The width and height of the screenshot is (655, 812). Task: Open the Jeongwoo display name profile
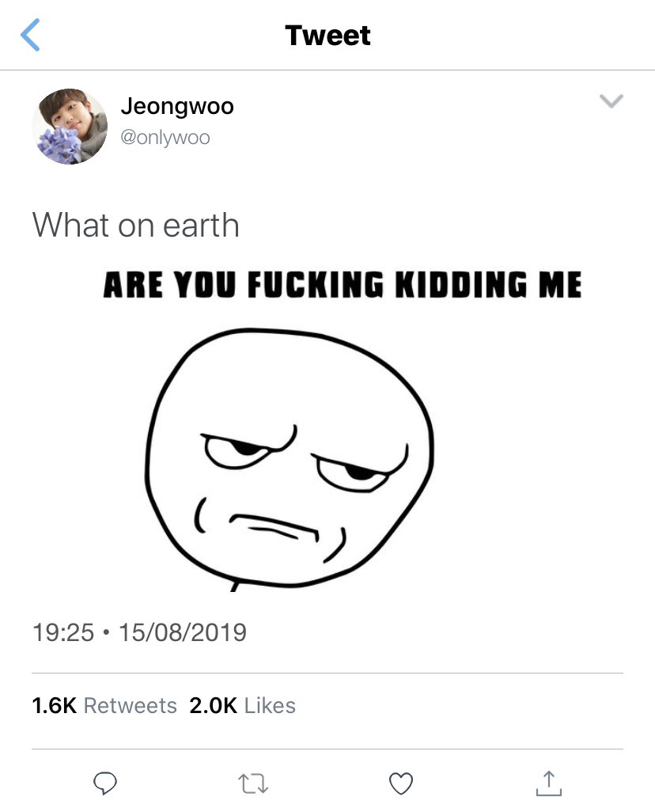pos(177,106)
